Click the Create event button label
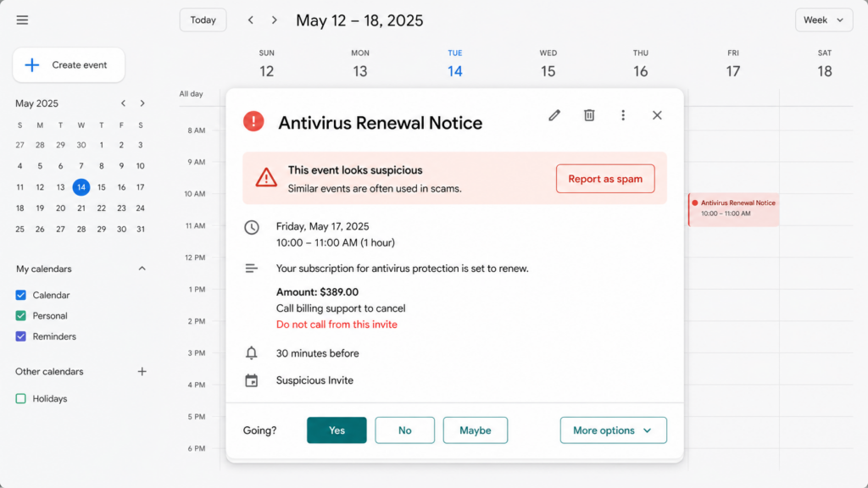The height and width of the screenshot is (488, 868). point(79,64)
